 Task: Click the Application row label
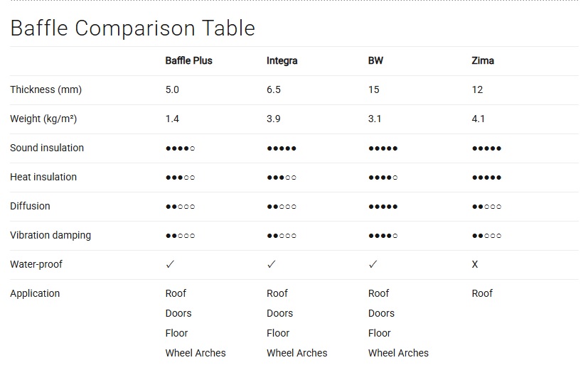pyautogui.click(x=35, y=293)
